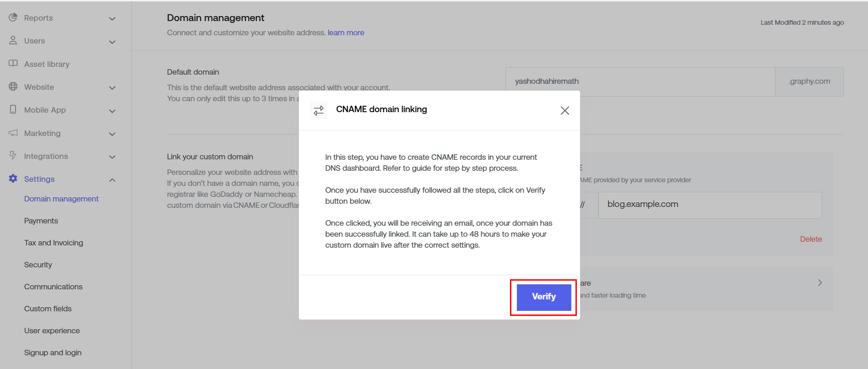Click the Marketing megaphone icon
The height and width of the screenshot is (369, 868).
(x=13, y=133)
